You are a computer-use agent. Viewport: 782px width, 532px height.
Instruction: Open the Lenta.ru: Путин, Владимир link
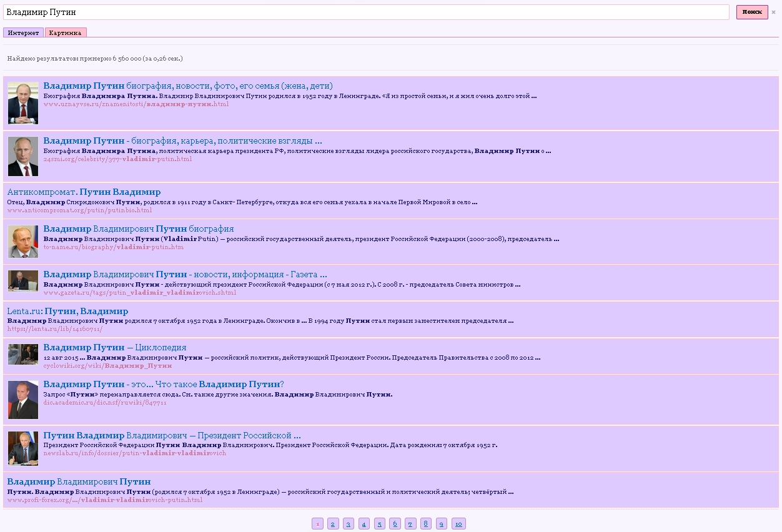point(67,311)
